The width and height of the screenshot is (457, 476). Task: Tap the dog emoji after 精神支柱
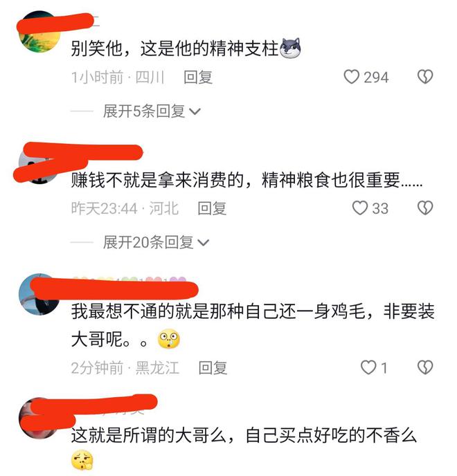pyautogui.click(x=290, y=48)
